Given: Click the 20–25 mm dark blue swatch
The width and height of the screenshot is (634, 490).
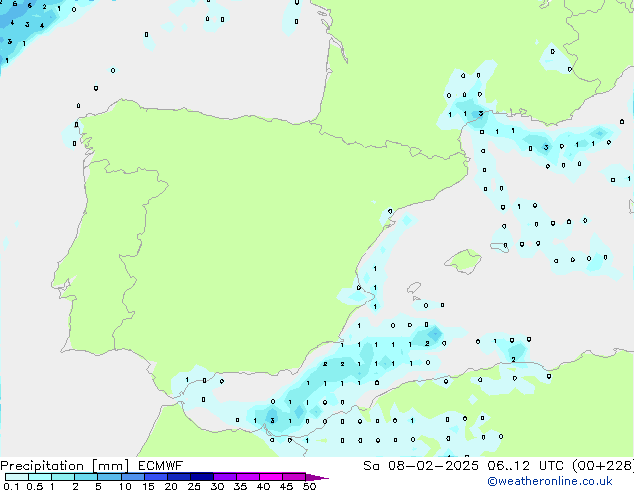Looking at the screenshot, I should tap(179, 477).
